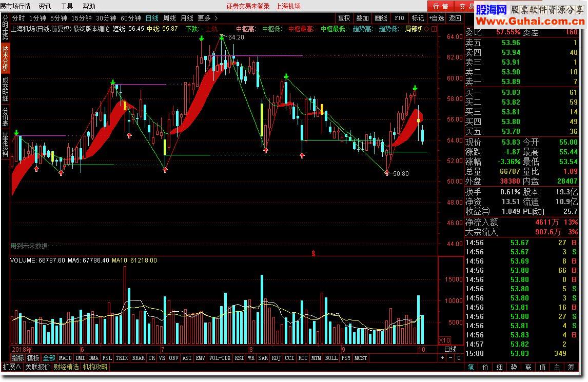Select the 全部 indicator filter
588x382 pixels.
pos(49,358)
